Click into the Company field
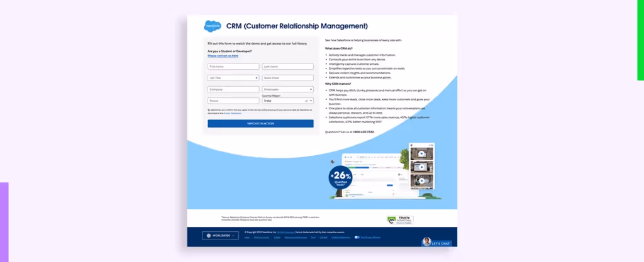Image resolution: width=644 pixels, height=262 pixels. (233, 89)
